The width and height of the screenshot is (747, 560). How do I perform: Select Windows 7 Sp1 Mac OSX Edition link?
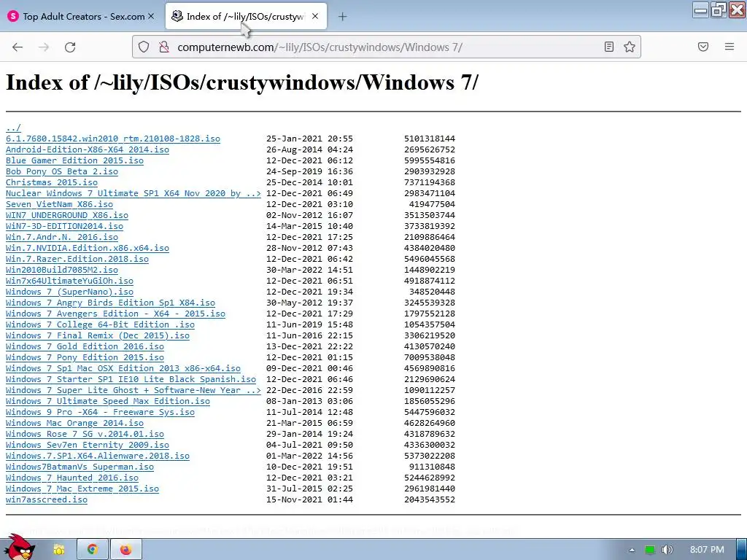pos(123,368)
